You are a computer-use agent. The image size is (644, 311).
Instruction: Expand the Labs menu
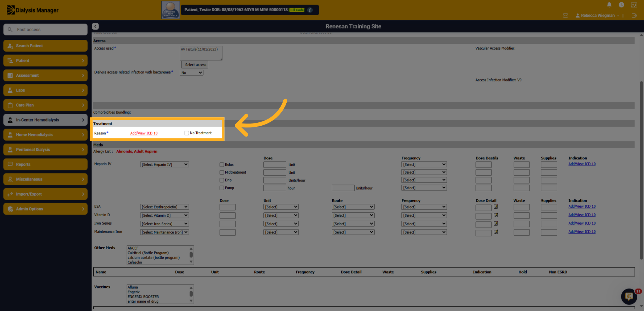(45, 90)
